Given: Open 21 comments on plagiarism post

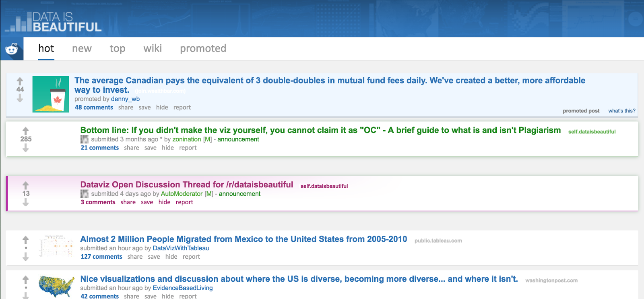Looking at the screenshot, I should pyautogui.click(x=99, y=147).
